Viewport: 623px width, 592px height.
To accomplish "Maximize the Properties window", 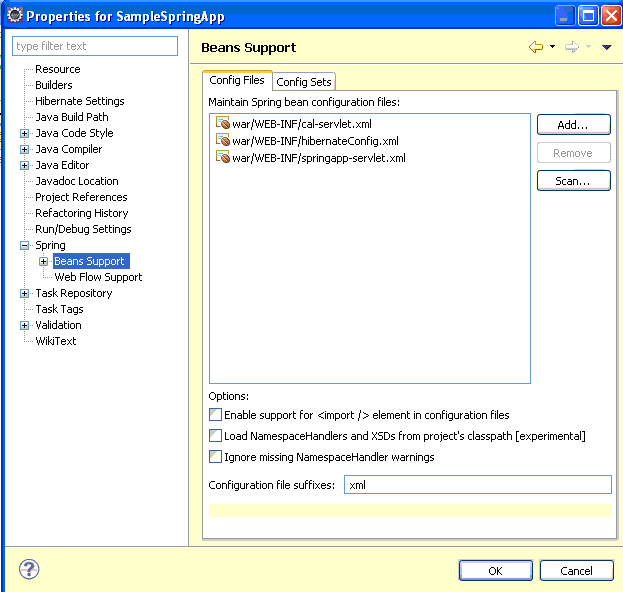I will [x=588, y=16].
